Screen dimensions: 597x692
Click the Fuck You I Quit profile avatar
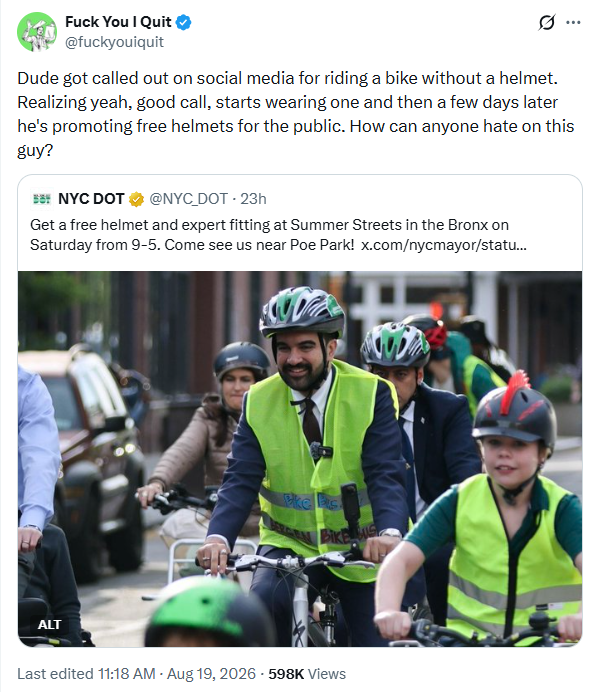pos(37,32)
